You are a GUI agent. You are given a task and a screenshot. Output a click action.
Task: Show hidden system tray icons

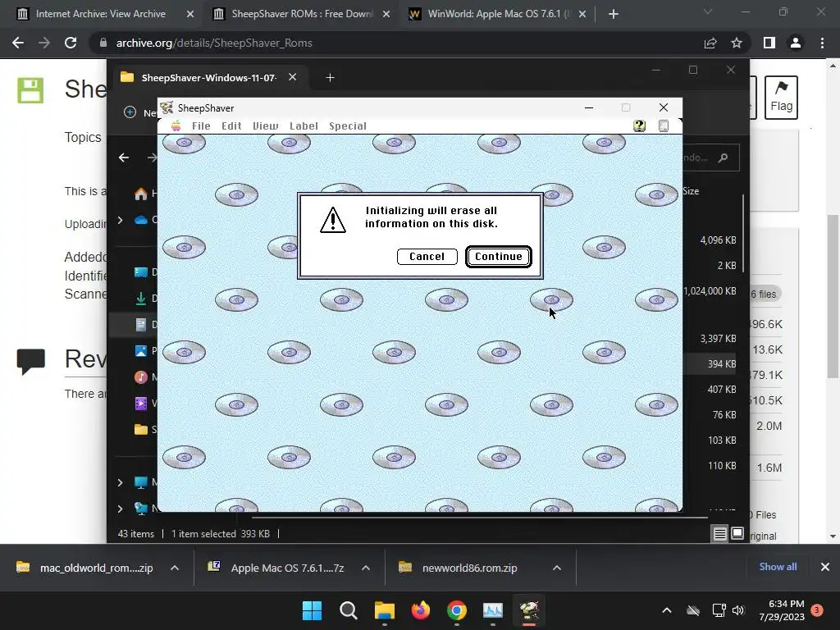click(x=666, y=610)
